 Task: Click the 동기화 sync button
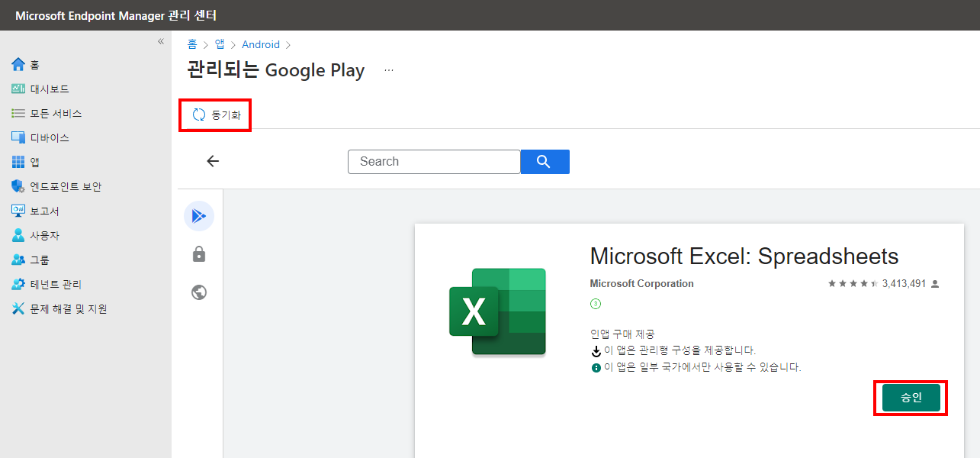(216, 115)
